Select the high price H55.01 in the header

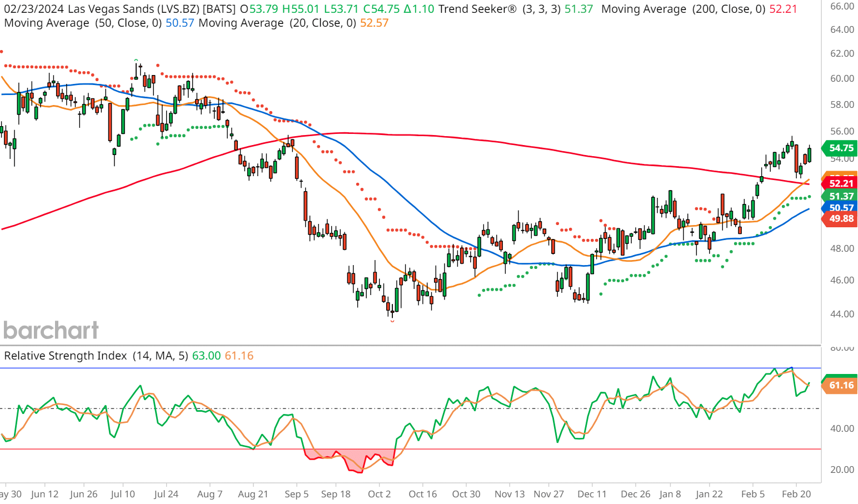(301, 9)
